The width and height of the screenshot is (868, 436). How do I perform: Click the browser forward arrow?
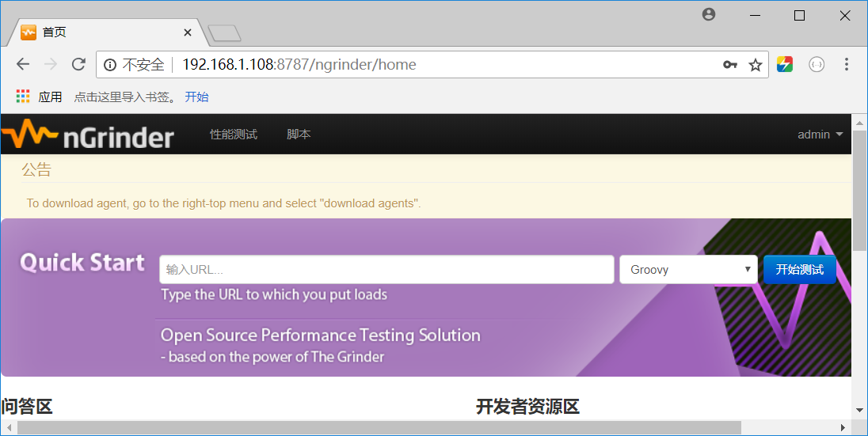pos(51,64)
